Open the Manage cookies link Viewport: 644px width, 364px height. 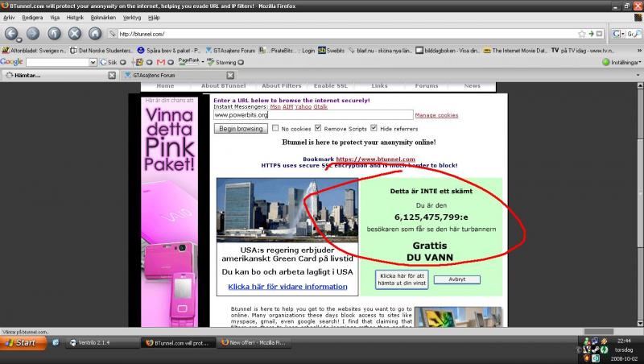436,115
